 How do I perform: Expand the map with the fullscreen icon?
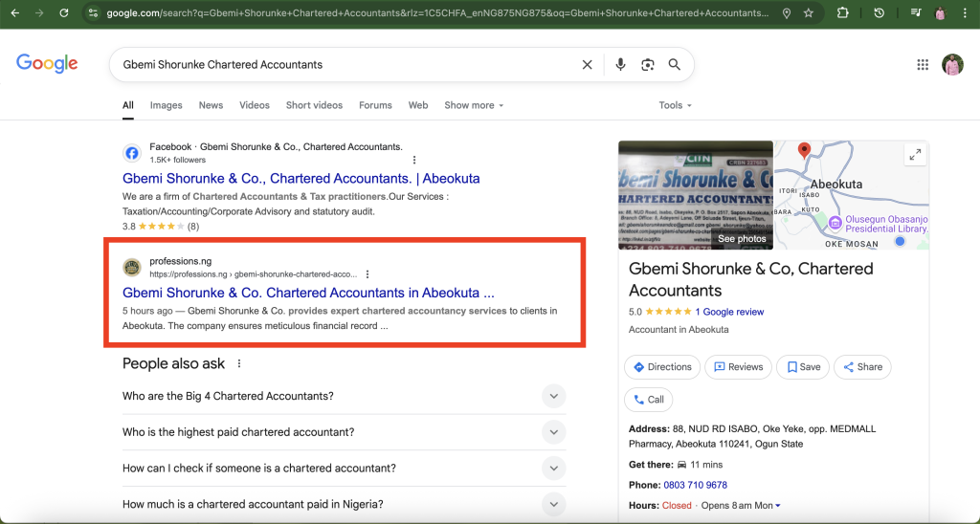915,154
